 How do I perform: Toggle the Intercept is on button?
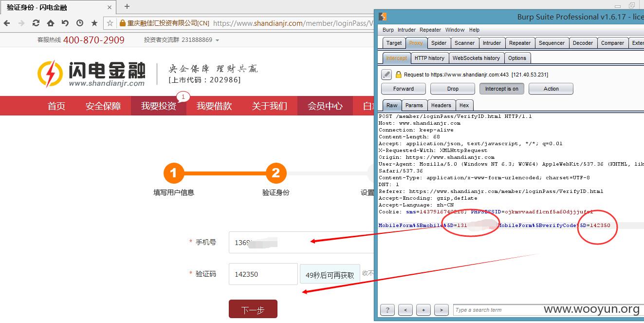pyautogui.click(x=501, y=89)
